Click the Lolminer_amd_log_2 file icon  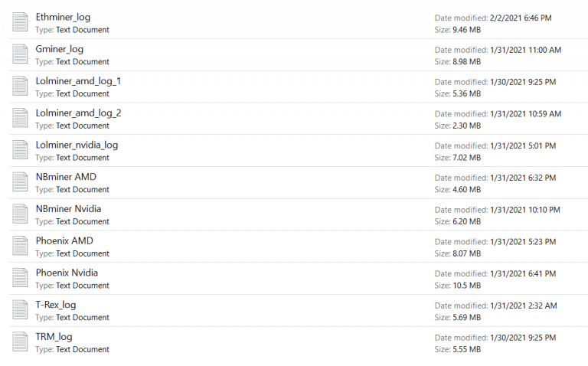pyautogui.click(x=21, y=119)
